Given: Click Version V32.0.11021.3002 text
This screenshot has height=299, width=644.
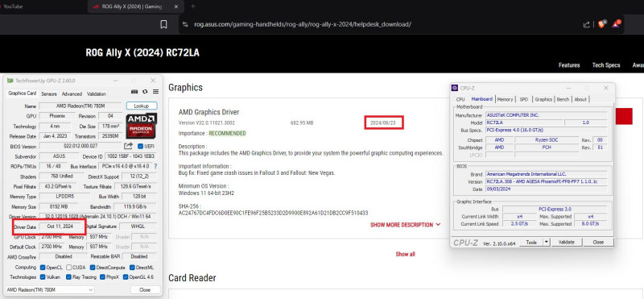Looking at the screenshot, I should click(207, 123).
